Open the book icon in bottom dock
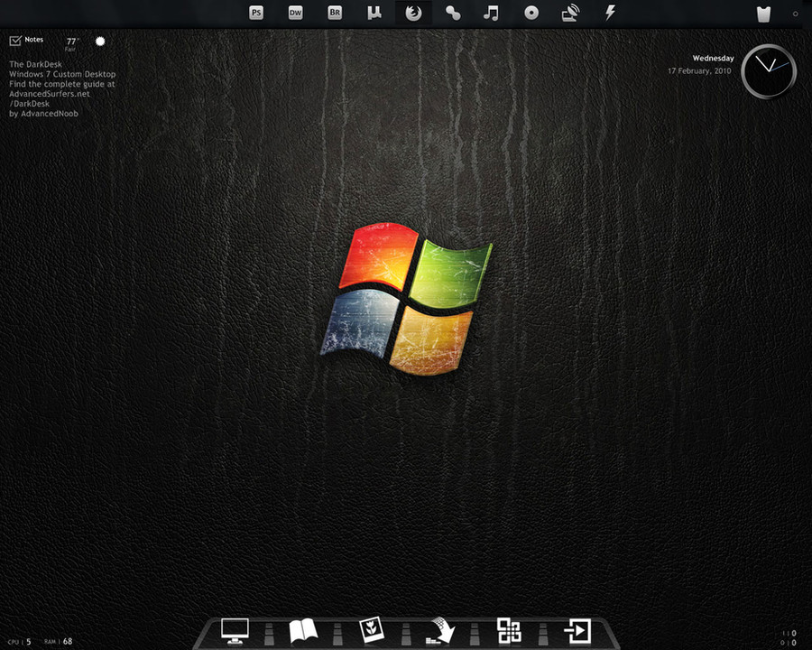 (303, 631)
